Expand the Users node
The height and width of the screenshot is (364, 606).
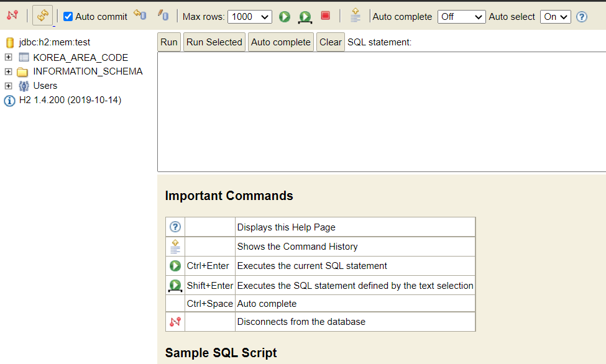(8, 85)
